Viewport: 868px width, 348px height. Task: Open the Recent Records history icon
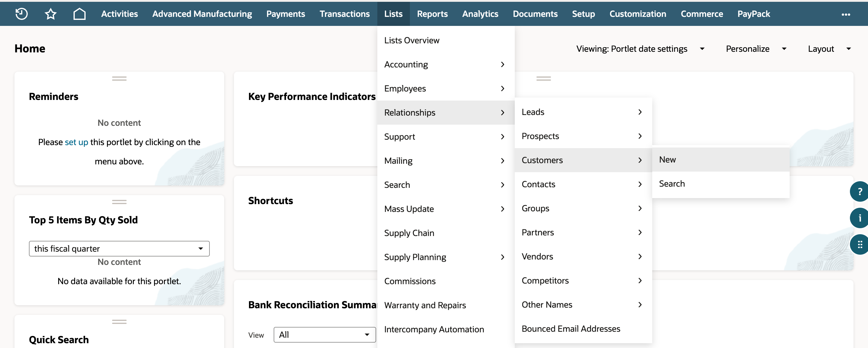tap(22, 14)
